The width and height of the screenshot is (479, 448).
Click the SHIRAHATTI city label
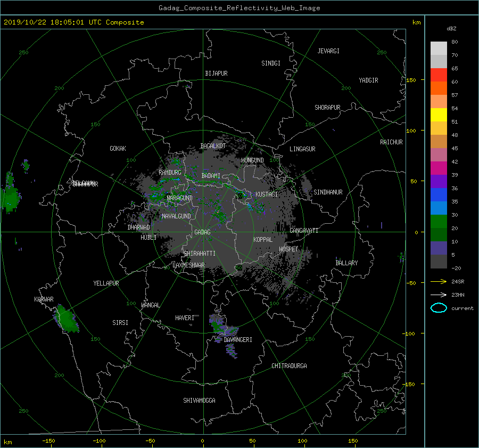pyautogui.click(x=200, y=254)
